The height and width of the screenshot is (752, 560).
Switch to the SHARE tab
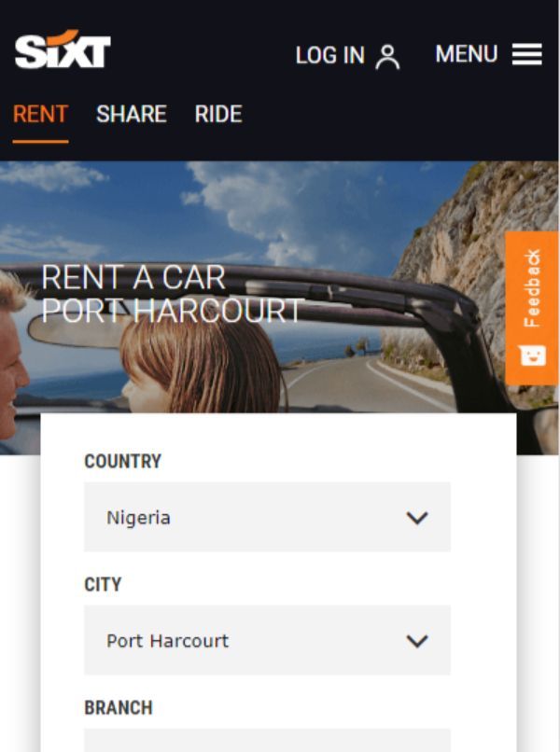click(x=132, y=114)
